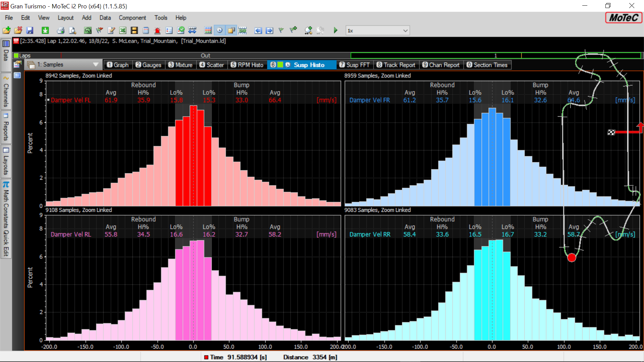This screenshot has width=644, height=362.
Task: Click the red alarm siren icon
Action: point(157,31)
